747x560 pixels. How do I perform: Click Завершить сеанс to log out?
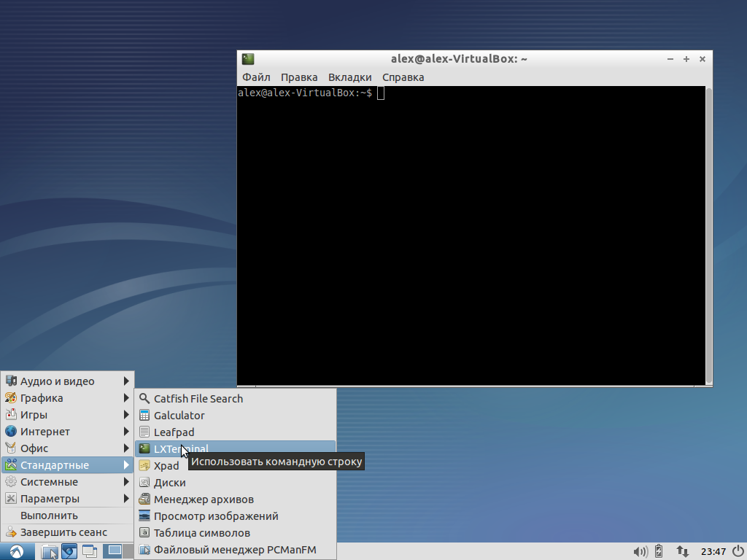(63, 532)
